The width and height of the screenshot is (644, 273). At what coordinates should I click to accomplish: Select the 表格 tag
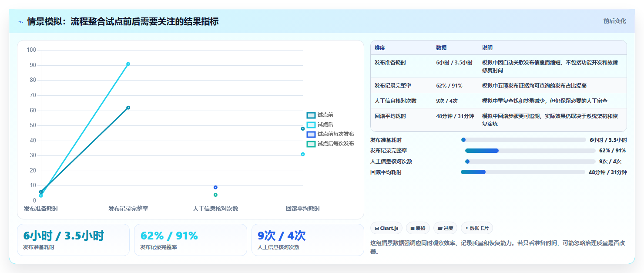(418, 228)
